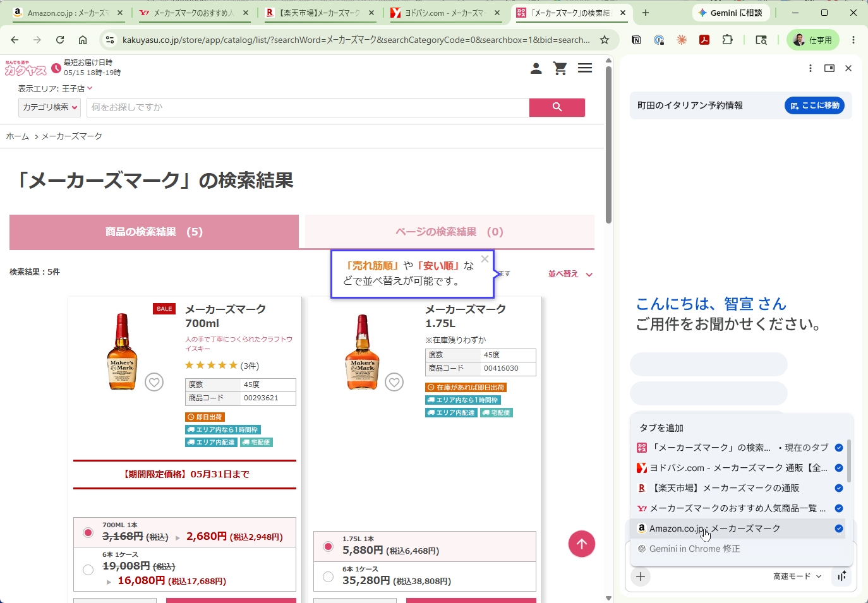The image size is (868, 603).
Task: Open the カテゴリ検索 dropdown
Action: click(x=50, y=107)
